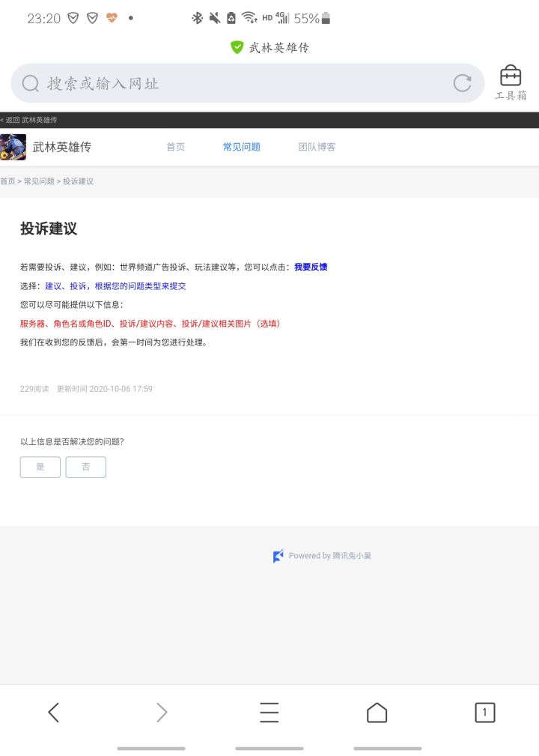
Task: Open the 工具箱 toolbox icon
Action: point(510,82)
